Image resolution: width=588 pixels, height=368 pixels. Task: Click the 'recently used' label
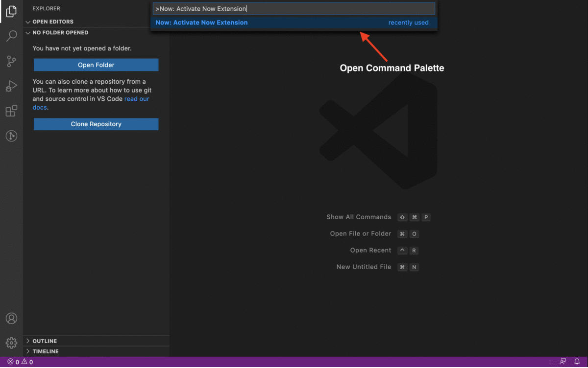408,23
